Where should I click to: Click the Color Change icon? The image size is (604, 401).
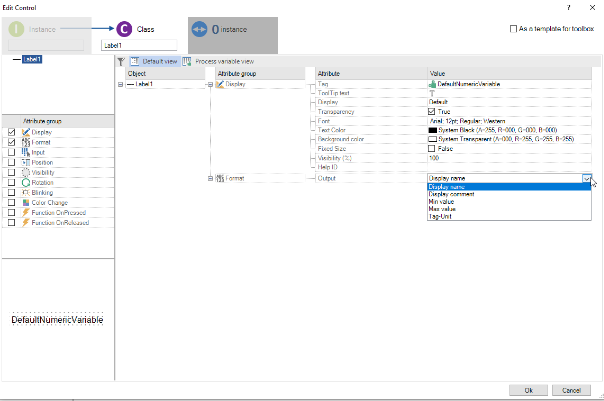click(26, 202)
